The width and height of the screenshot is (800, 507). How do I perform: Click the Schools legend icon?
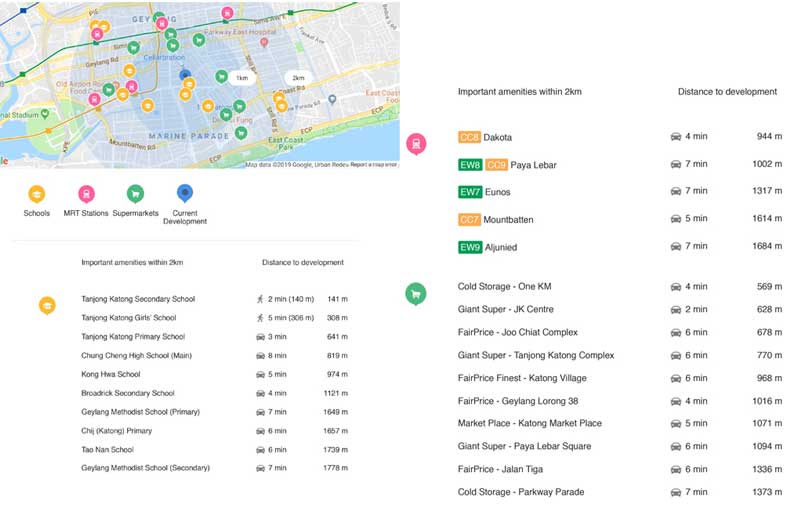(x=36, y=194)
